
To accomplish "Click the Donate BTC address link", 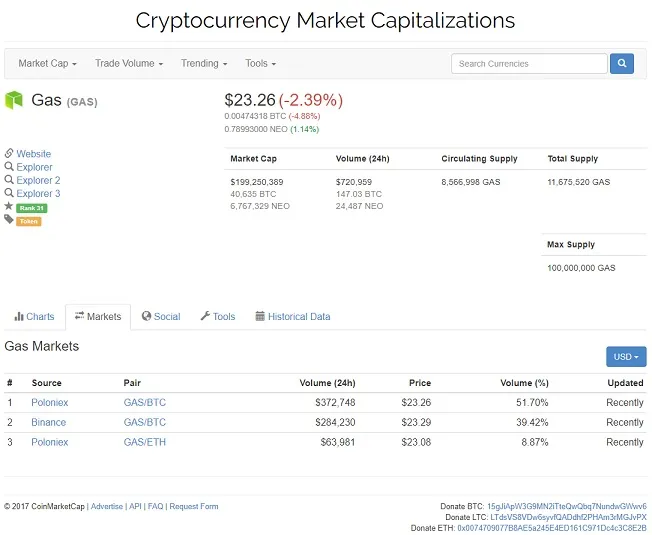I will pos(567,506).
